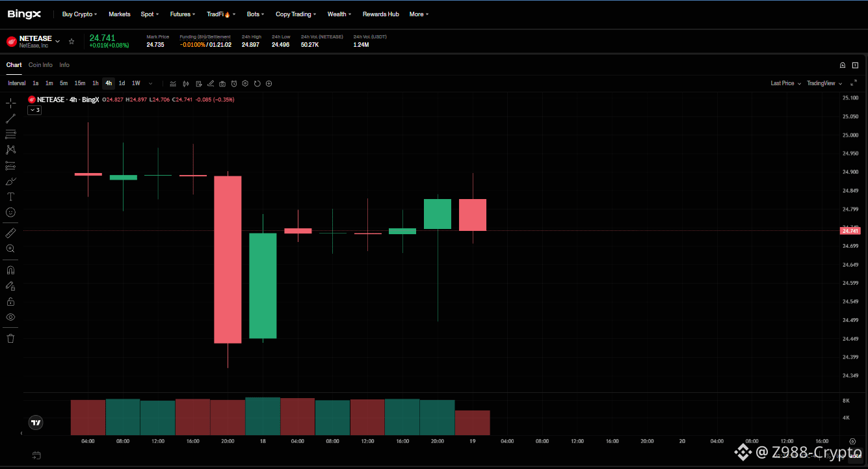Select the 1m interval
The width and height of the screenshot is (868, 469).
[49, 83]
